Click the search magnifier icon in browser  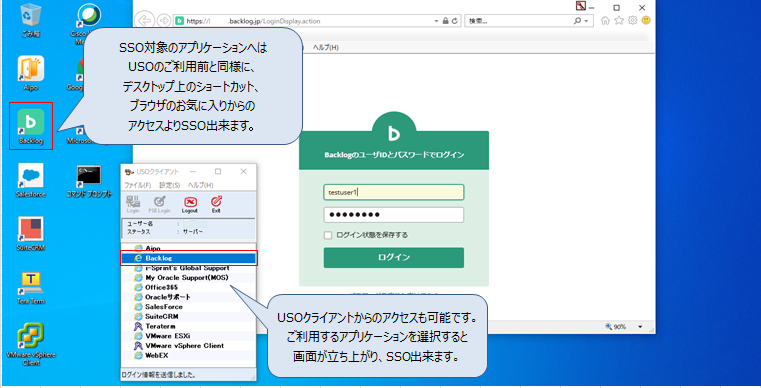(577, 21)
